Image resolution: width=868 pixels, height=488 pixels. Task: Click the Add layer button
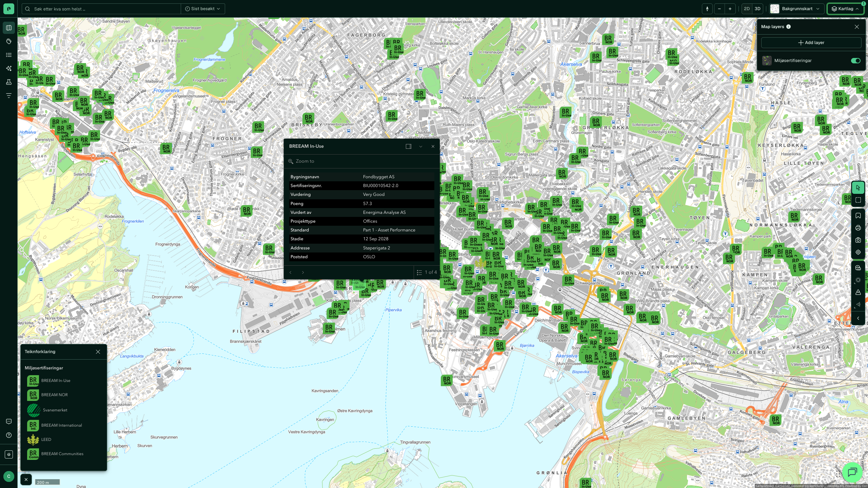point(811,43)
